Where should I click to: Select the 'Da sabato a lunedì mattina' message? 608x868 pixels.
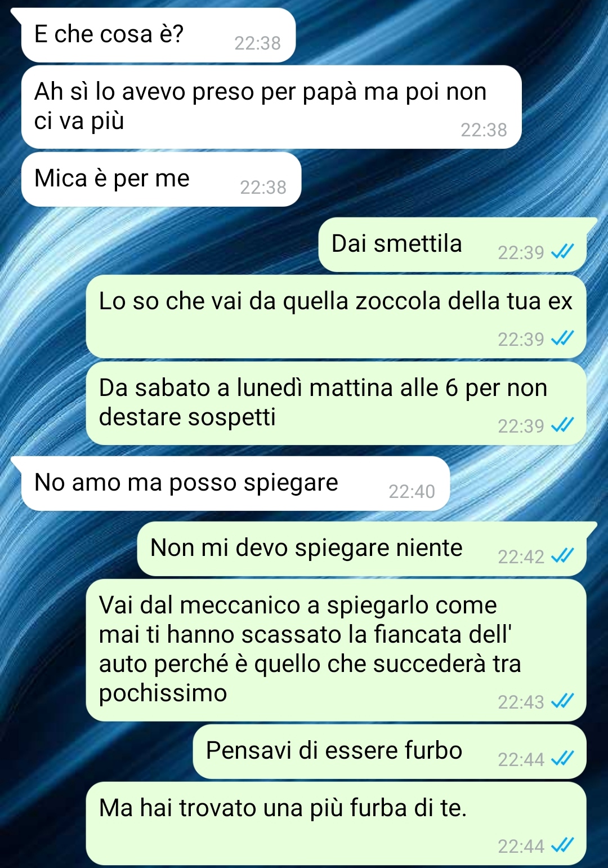click(x=336, y=403)
